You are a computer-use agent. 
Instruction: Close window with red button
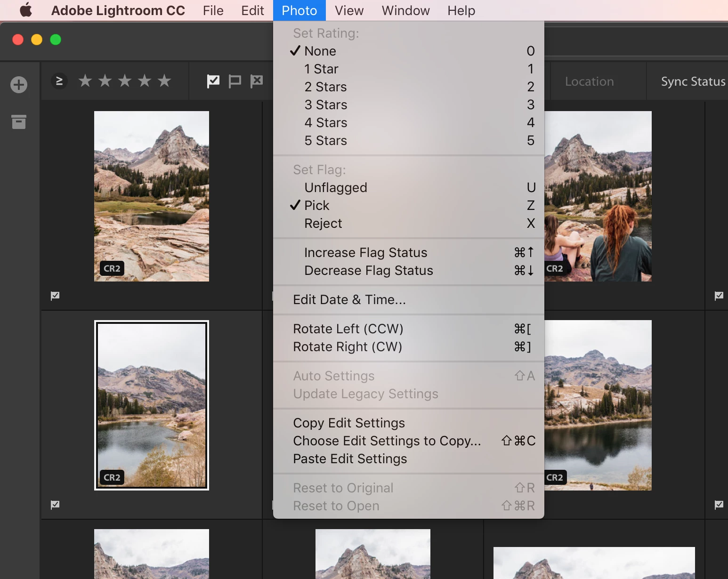coord(18,40)
